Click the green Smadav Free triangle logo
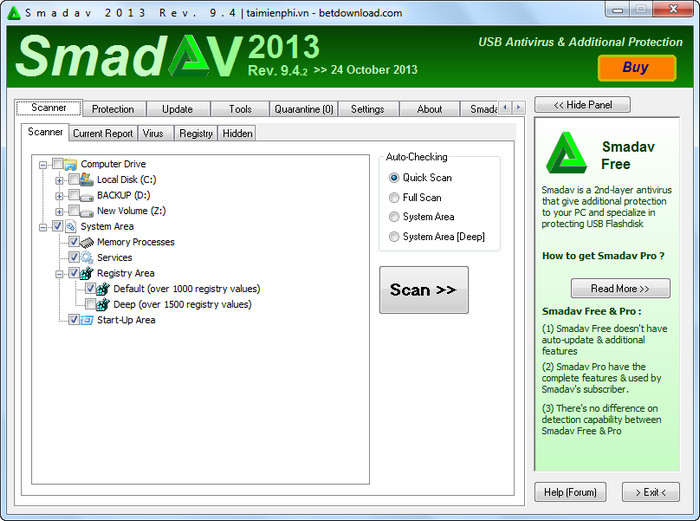The width and height of the screenshot is (700, 521). pyautogui.click(x=566, y=153)
